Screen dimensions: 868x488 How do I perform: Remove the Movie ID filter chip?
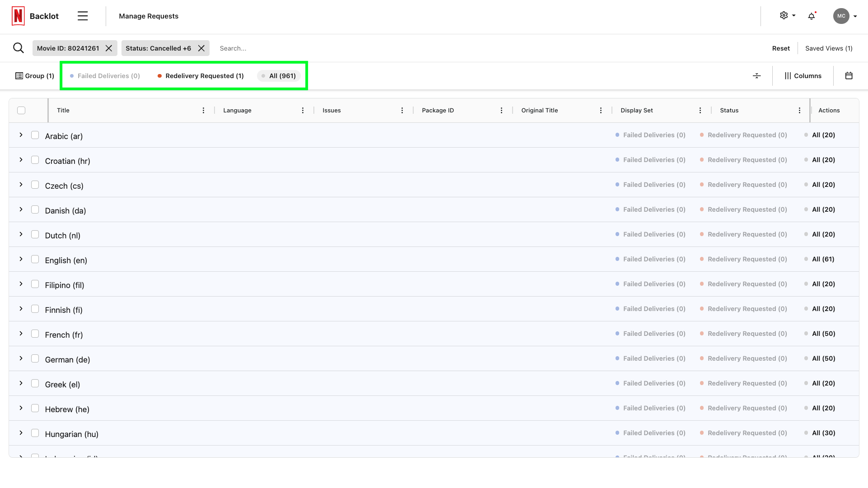click(x=109, y=48)
